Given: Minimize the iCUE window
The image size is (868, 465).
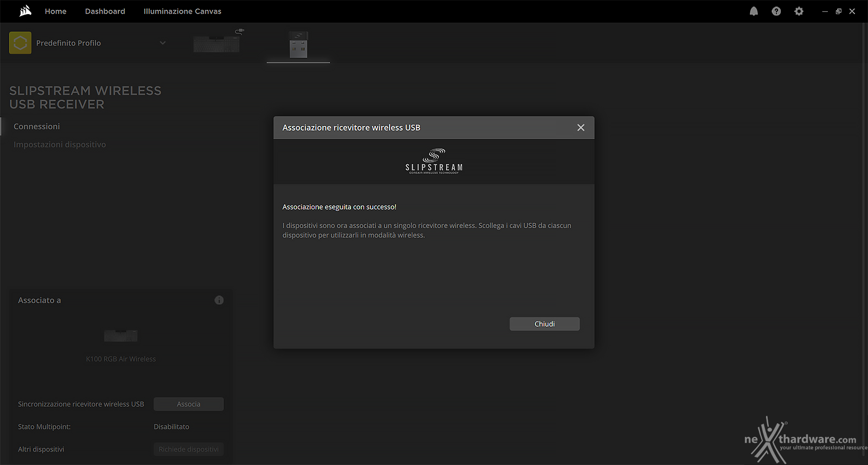Looking at the screenshot, I should pos(825,11).
